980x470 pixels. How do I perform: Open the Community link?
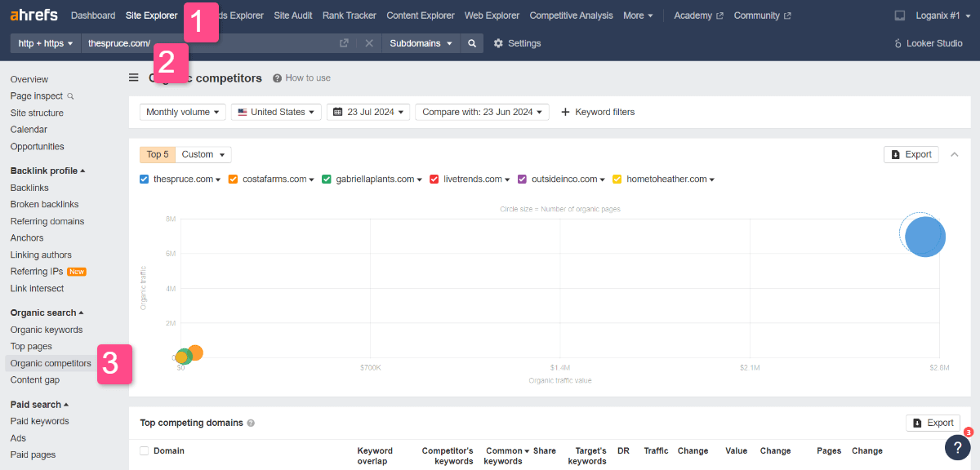(762, 16)
